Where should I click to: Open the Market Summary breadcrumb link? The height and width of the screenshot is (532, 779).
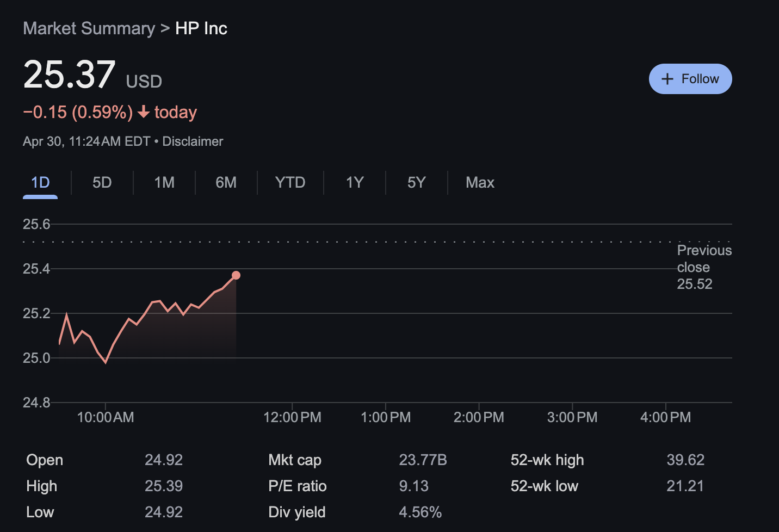click(x=89, y=28)
